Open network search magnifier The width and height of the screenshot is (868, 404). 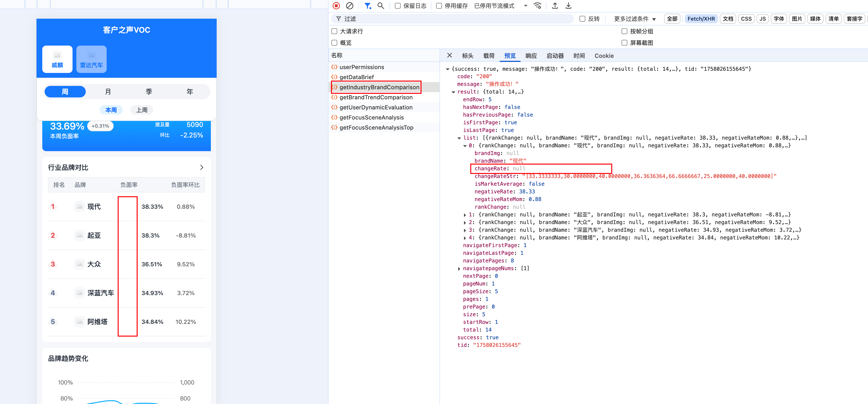[381, 6]
